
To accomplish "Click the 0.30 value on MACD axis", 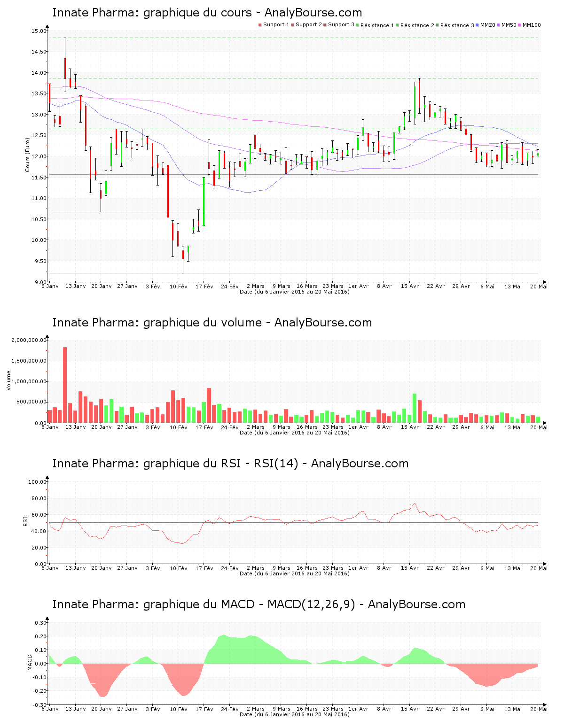I will click(40, 623).
